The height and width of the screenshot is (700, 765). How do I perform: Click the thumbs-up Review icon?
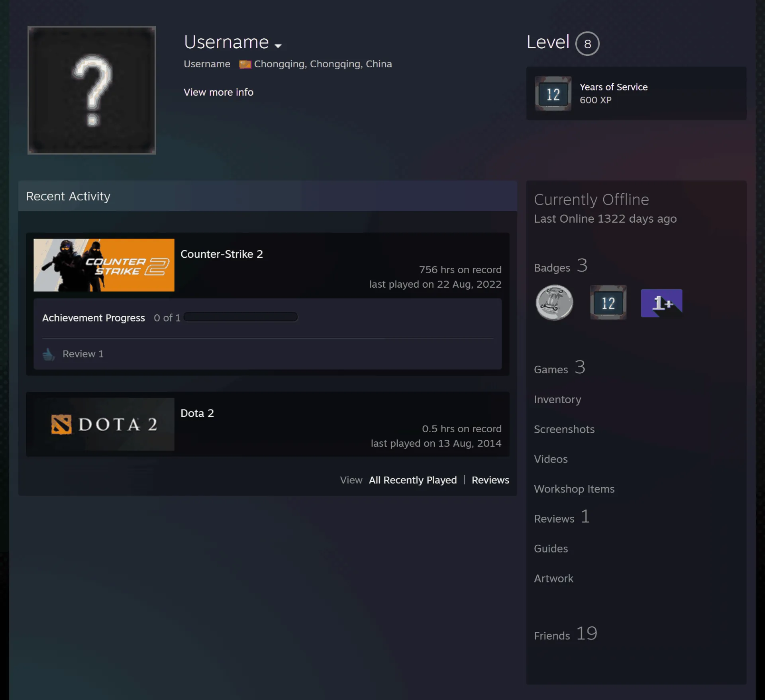tap(49, 354)
